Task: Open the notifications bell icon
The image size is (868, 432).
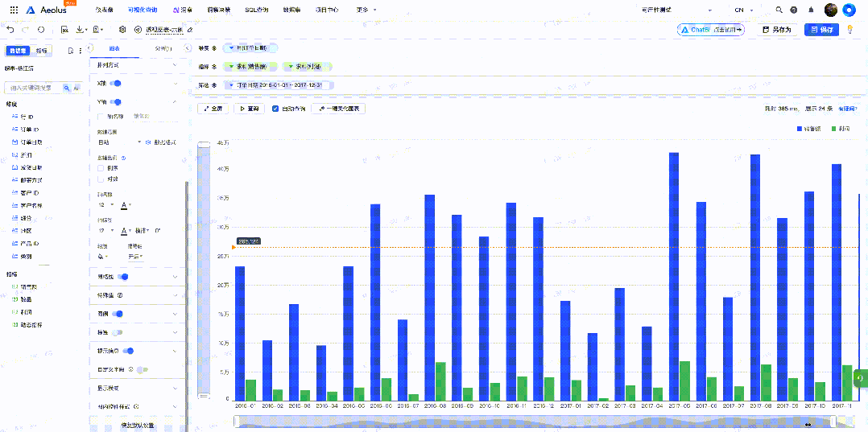Action: tap(811, 10)
